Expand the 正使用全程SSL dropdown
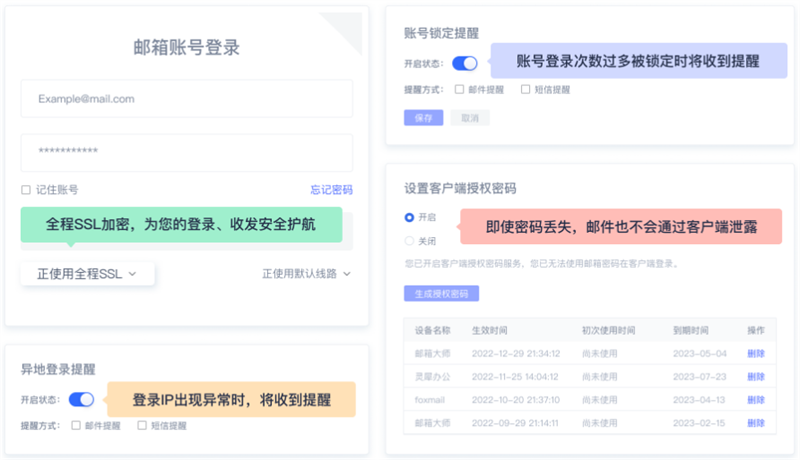 click(87, 274)
